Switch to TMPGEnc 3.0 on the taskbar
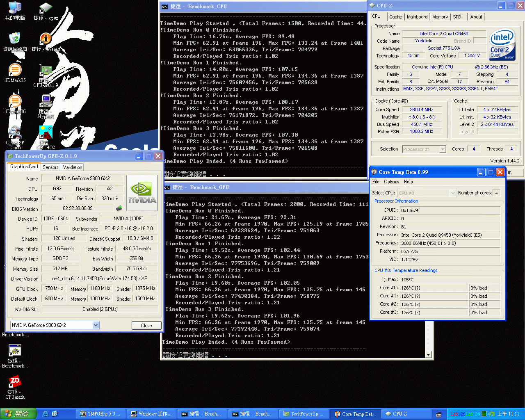This screenshot has height=420, width=525. pos(100,414)
